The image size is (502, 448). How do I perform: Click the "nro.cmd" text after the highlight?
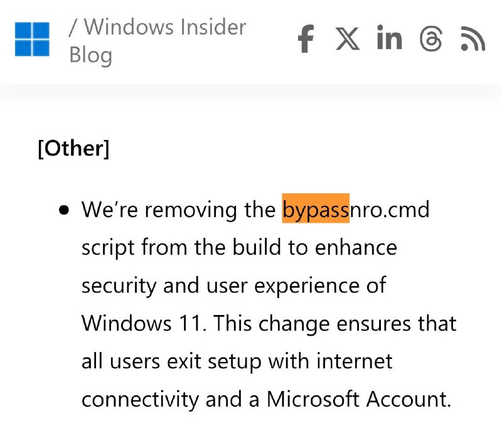pyautogui.click(x=389, y=209)
